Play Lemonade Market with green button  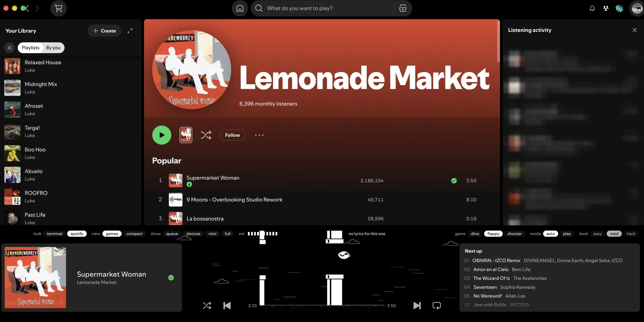162,135
